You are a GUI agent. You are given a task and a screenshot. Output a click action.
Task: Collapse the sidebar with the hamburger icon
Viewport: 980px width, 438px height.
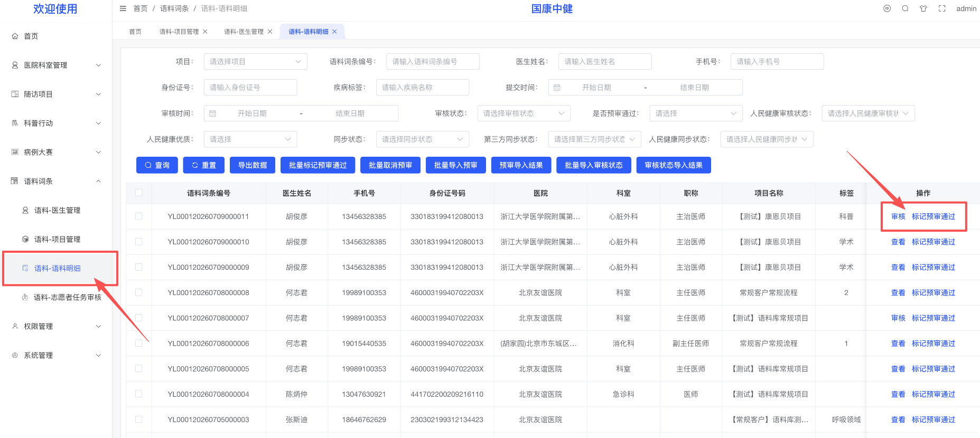[x=123, y=8]
